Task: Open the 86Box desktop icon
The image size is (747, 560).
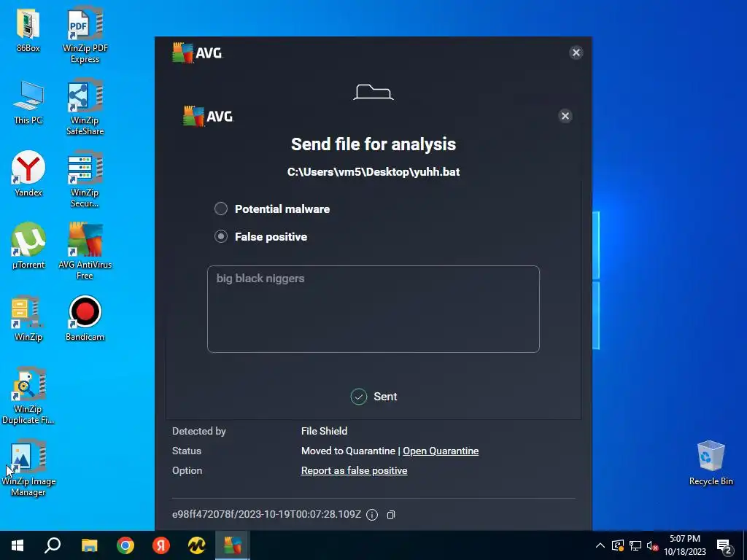Action: (x=28, y=29)
